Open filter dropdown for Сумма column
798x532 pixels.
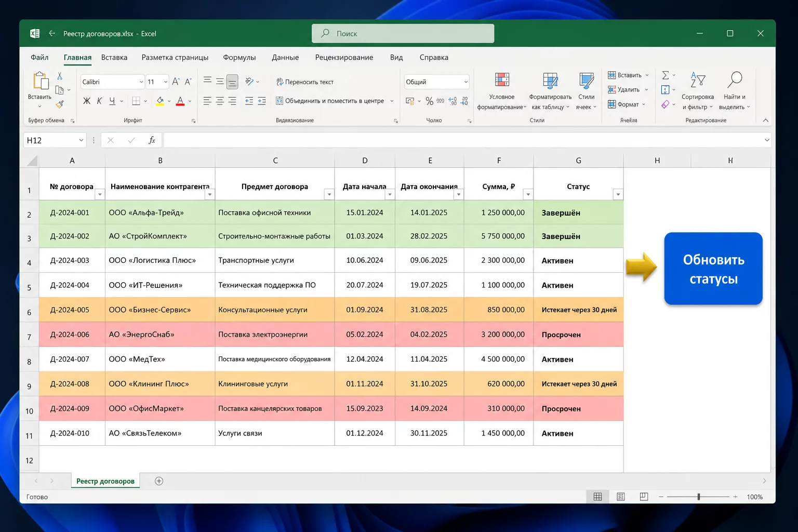pyautogui.click(x=528, y=194)
